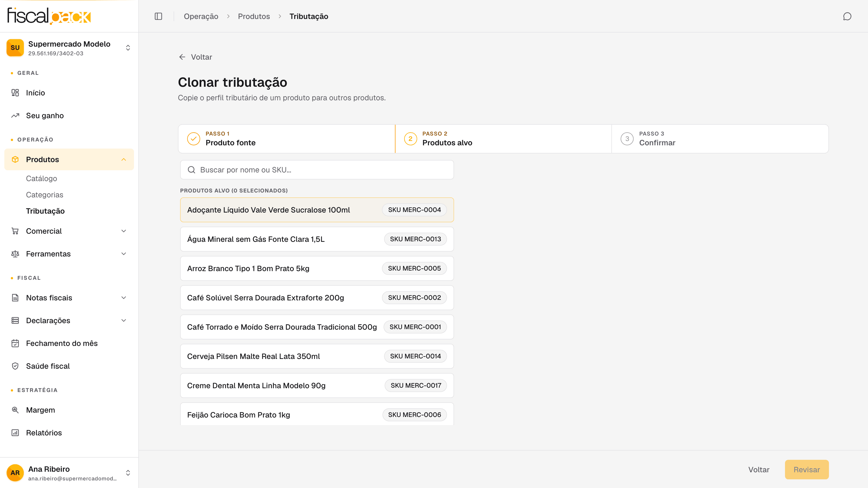The height and width of the screenshot is (488, 868).
Task: Select the Passo 3 Confirmar step
Action: tap(720, 139)
